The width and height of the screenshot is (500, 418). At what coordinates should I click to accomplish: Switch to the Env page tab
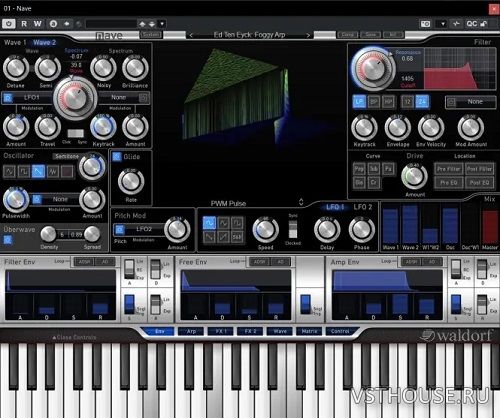pos(160,331)
